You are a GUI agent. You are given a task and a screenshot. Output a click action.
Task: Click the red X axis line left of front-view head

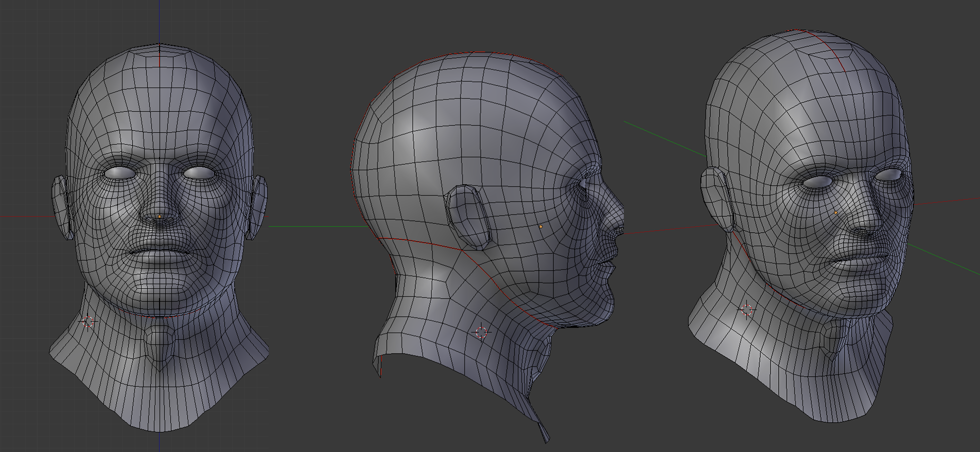pos(26,216)
